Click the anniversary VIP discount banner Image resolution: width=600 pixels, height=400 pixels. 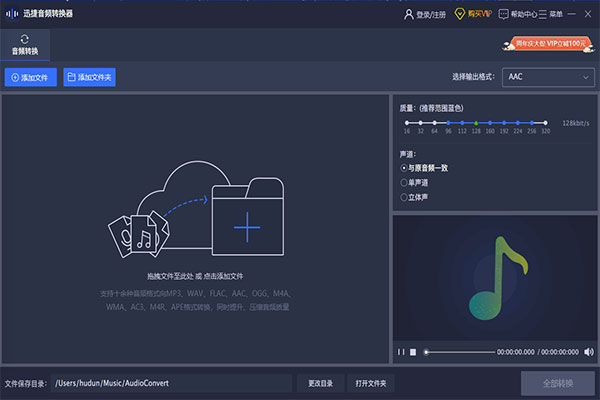pos(552,43)
